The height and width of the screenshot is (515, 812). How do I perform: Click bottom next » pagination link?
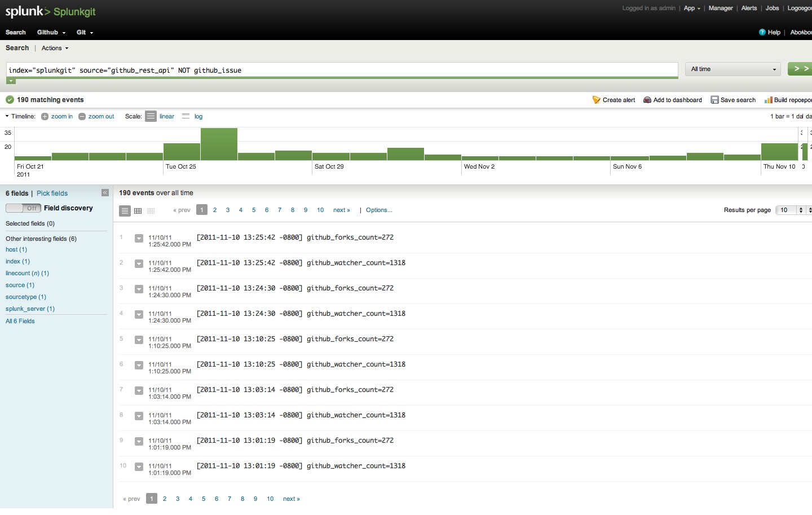point(292,499)
